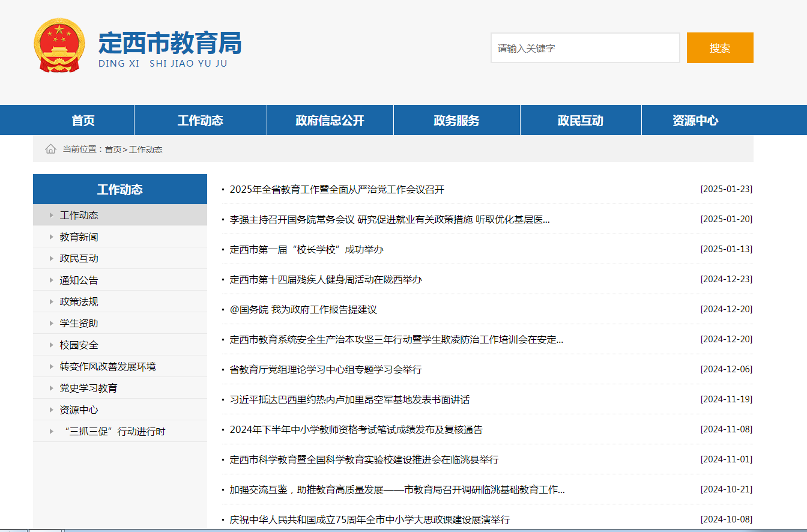Screen dimensions: 807x532
Task: Open the 首页 navigation menu
Action: (x=83, y=120)
